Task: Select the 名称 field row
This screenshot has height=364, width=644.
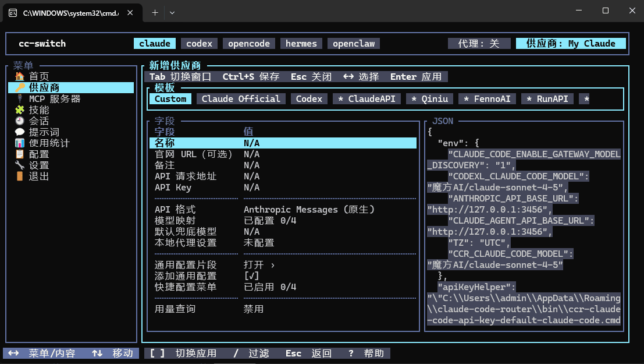Action: 283,143
